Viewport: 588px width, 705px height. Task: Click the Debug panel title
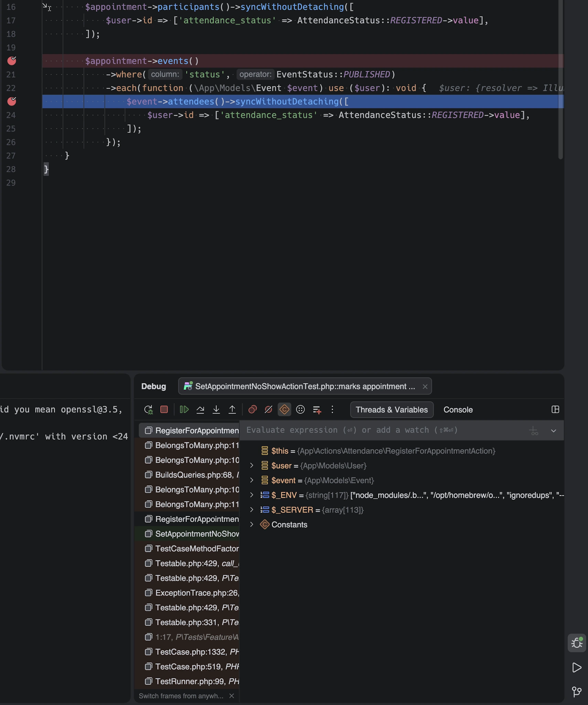[153, 387]
